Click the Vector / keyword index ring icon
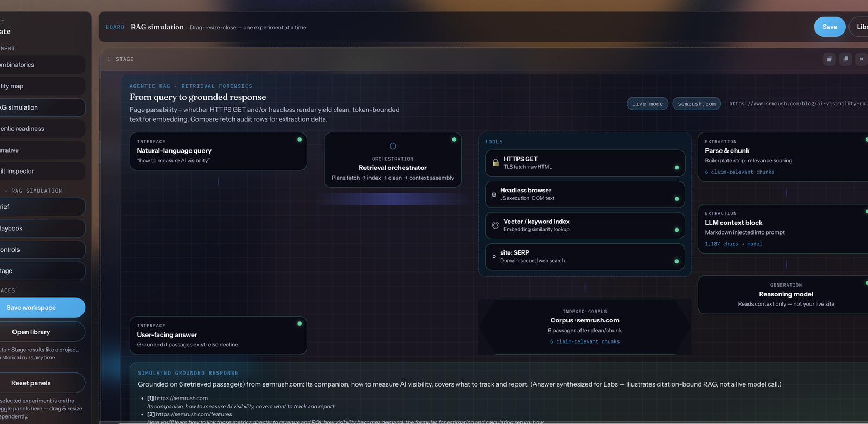868x424 pixels. point(495,225)
